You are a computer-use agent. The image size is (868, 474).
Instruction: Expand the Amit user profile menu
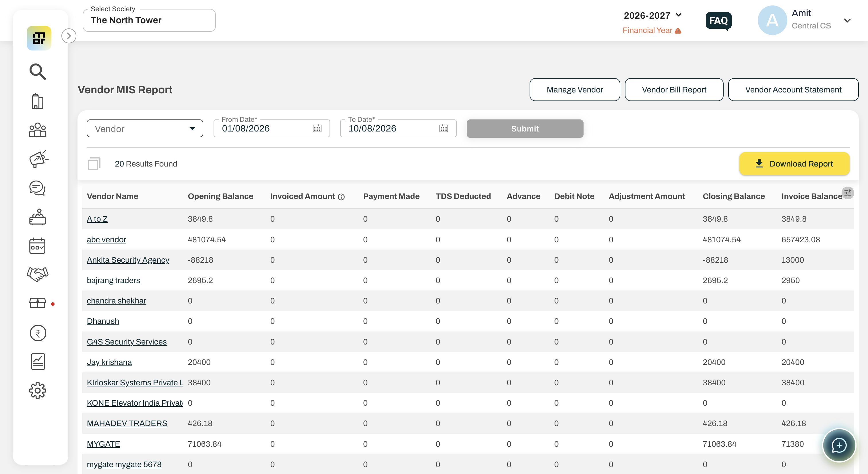pyautogui.click(x=847, y=21)
